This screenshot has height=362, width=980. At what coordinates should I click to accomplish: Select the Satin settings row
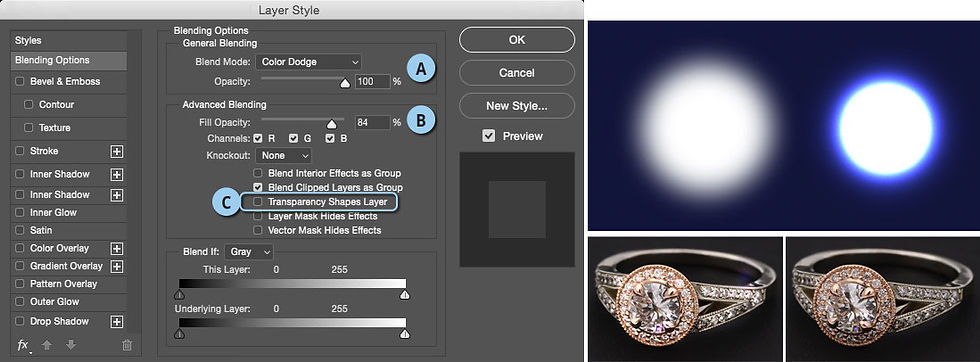(69, 230)
